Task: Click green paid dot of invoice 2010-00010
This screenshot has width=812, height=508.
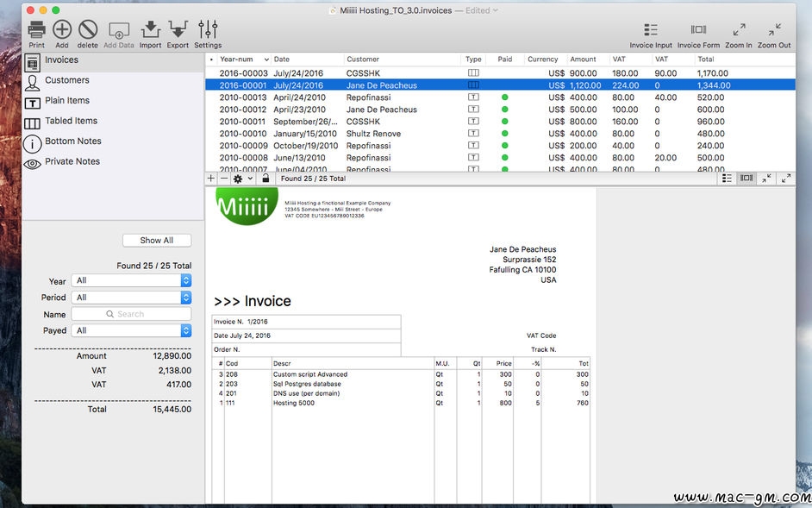Action: tap(505, 134)
